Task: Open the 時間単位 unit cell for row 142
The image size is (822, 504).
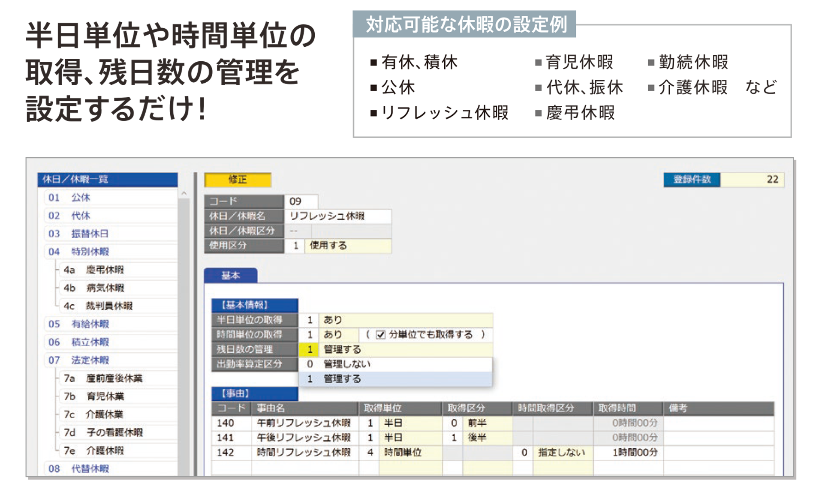Action: [410, 453]
